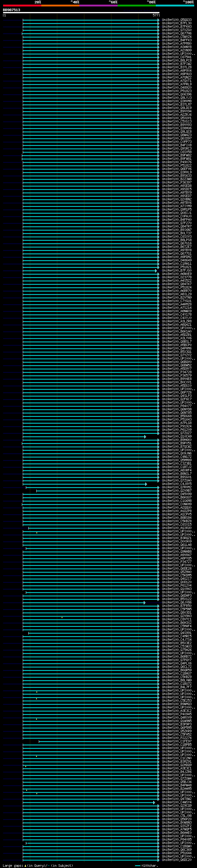Click the white query sequence bar
The image size is (197, 868).
pos(81,13)
